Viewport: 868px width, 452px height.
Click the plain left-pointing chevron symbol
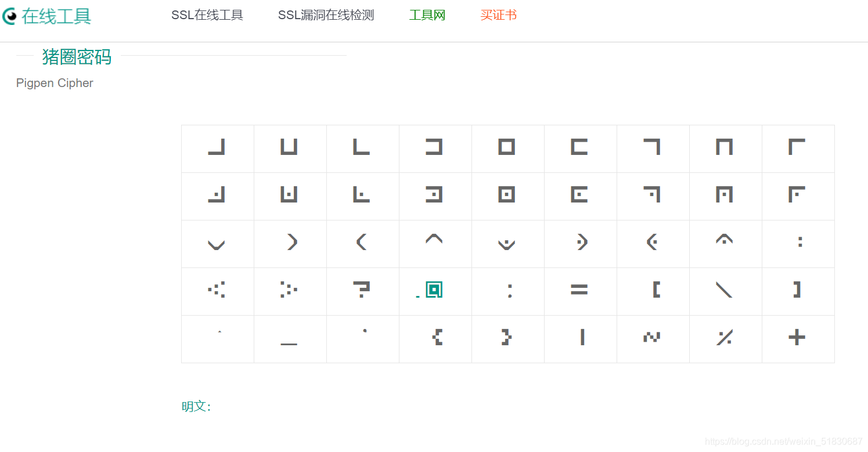[x=361, y=242]
